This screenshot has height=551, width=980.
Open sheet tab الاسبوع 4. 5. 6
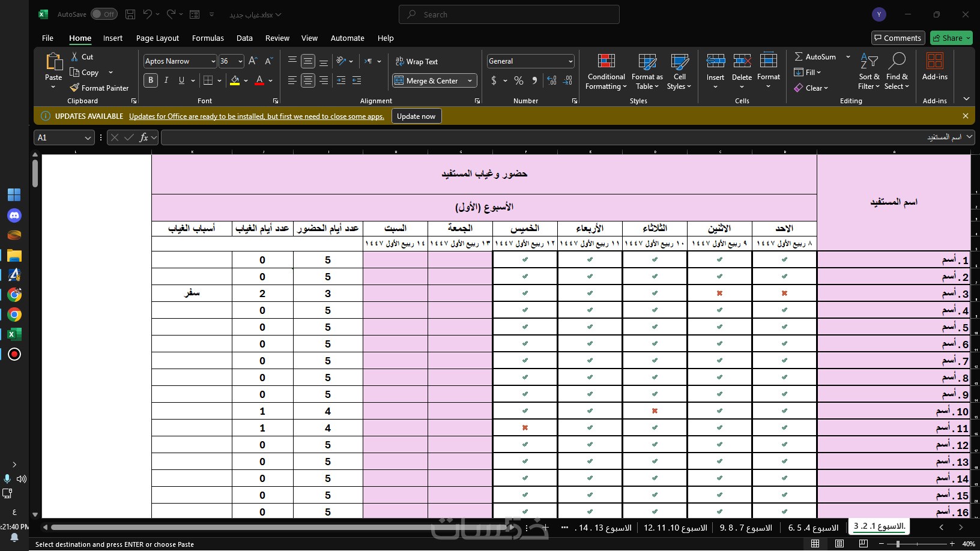(x=813, y=528)
